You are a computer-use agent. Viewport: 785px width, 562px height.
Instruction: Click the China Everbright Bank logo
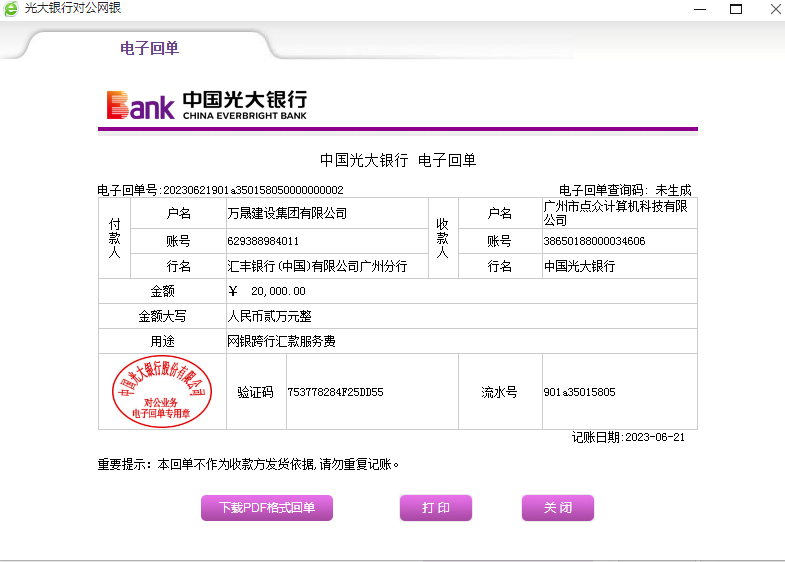[207, 105]
